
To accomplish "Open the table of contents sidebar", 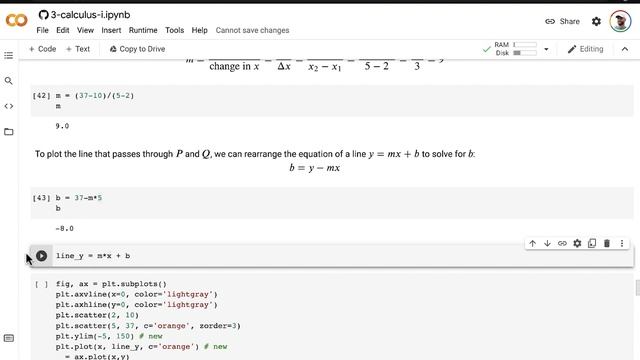I will pos(9,55).
